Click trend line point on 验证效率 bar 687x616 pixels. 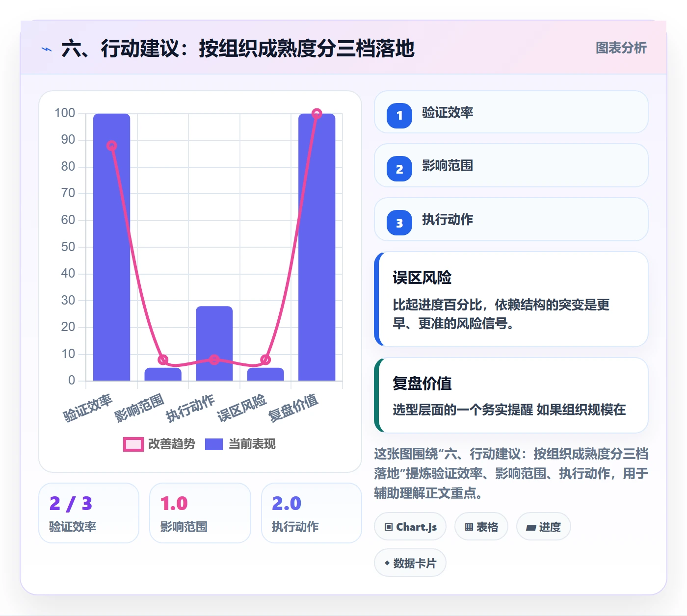112,146
